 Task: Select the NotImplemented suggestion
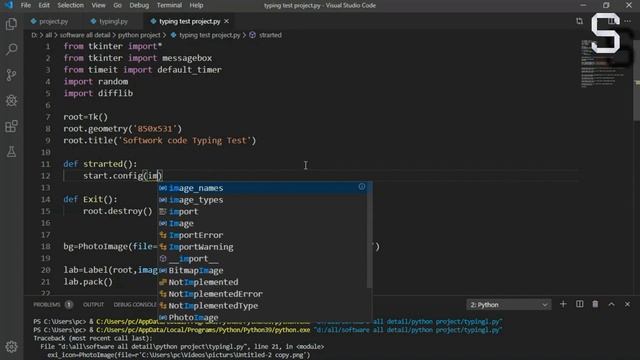tap(262, 282)
